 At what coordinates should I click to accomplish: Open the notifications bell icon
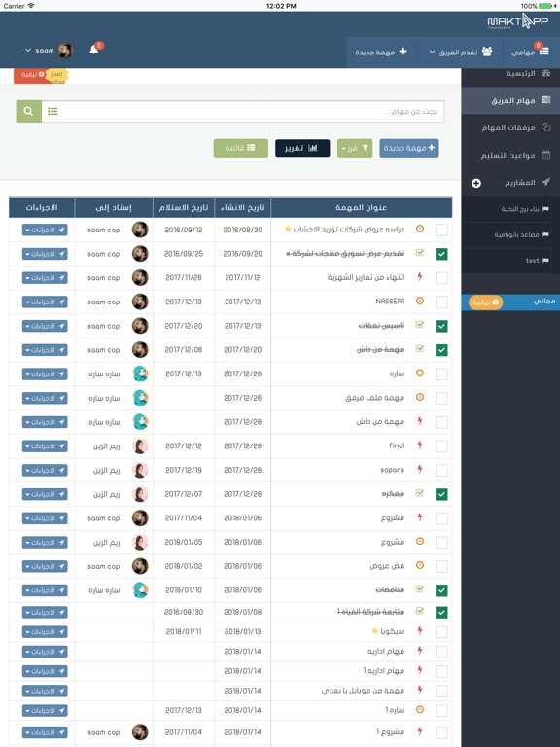pyautogui.click(x=93, y=50)
